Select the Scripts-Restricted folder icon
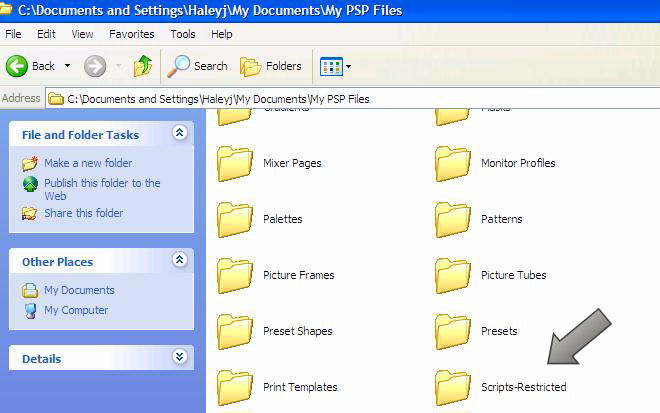Image resolution: width=660 pixels, height=413 pixels. pos(453,386)
